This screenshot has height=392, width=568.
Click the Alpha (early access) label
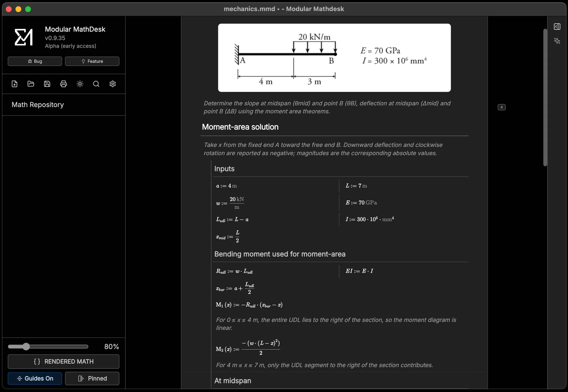click(x=70, y=46)
